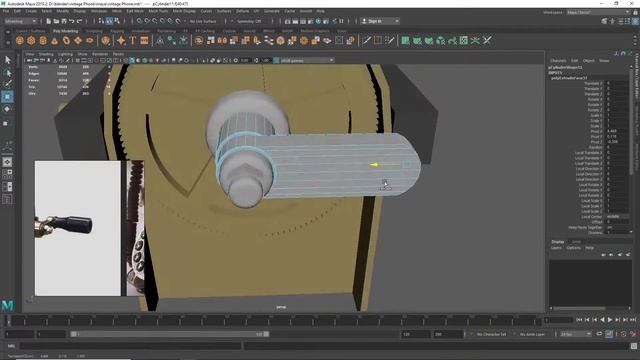The height and width of the screenshot is (360, 640).
Task: Open the Sign In dropdown
Action: coord(380,21)
